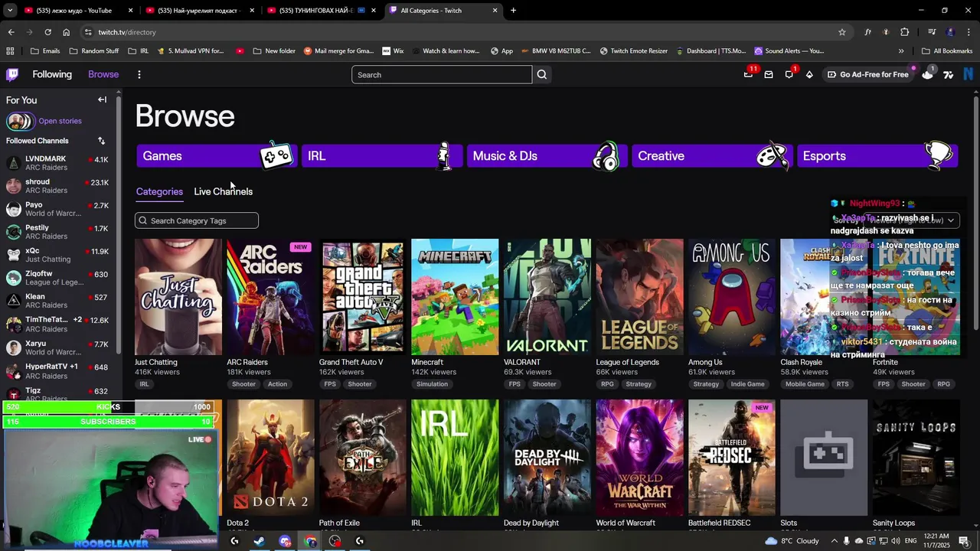This screenshot has width=980, height=551.
Task: Go to the browser home page
Action: pyautogui.click(x=66, y=32)
